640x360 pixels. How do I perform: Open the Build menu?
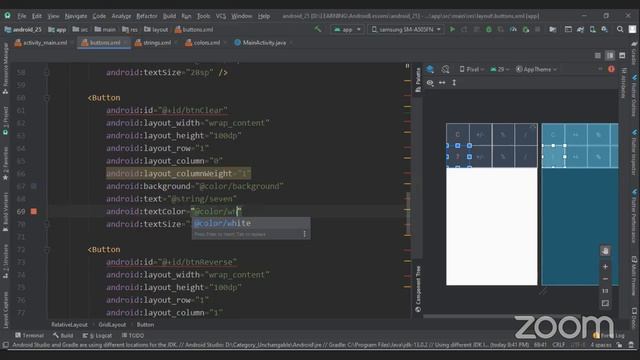tap(169, 16)
